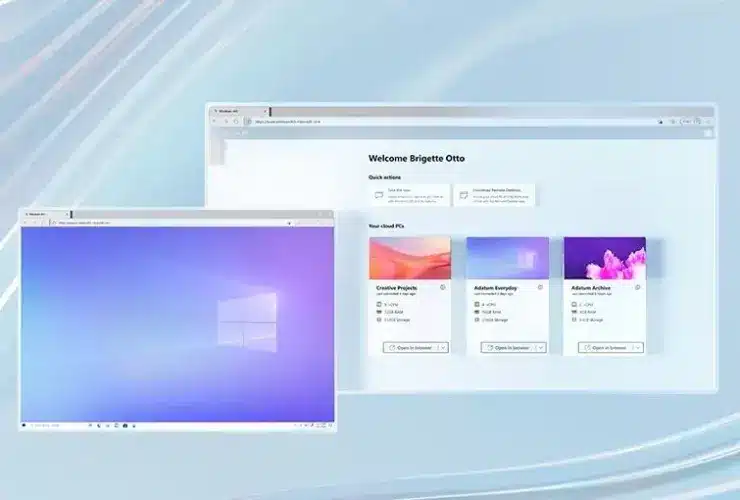The image size is (740, 500).
Task: Click the Your cloud PCs section heading
Action: [x=386, y=226]
